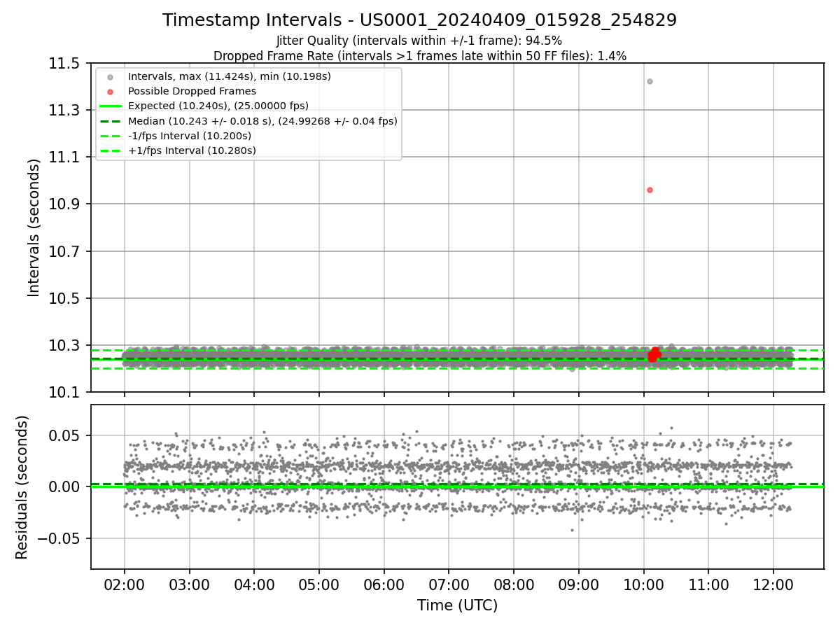The width and height of the screenshot is (840, 630).
Task: Click the red marker icon in the legend
Action: [110, 92]
